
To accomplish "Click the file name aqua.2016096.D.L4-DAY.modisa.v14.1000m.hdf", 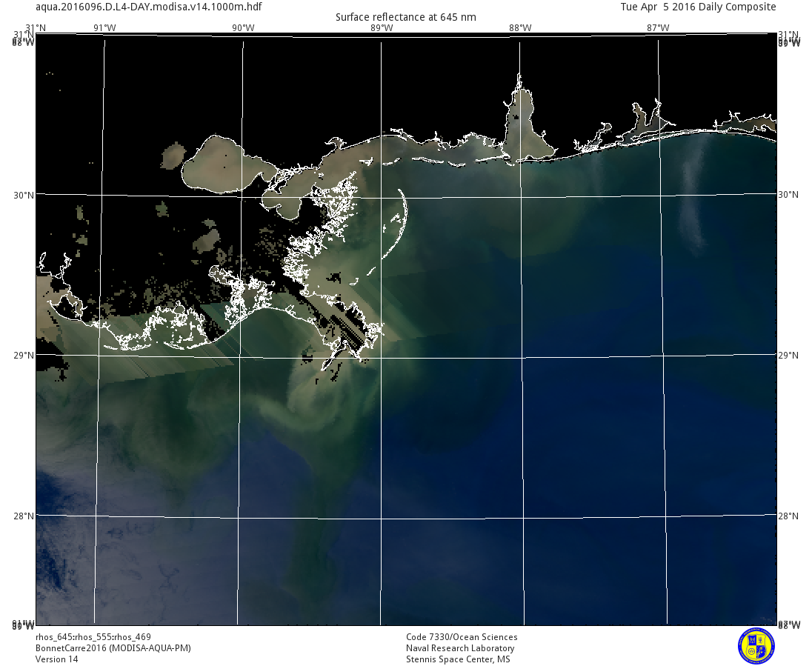I will point(148,7).
